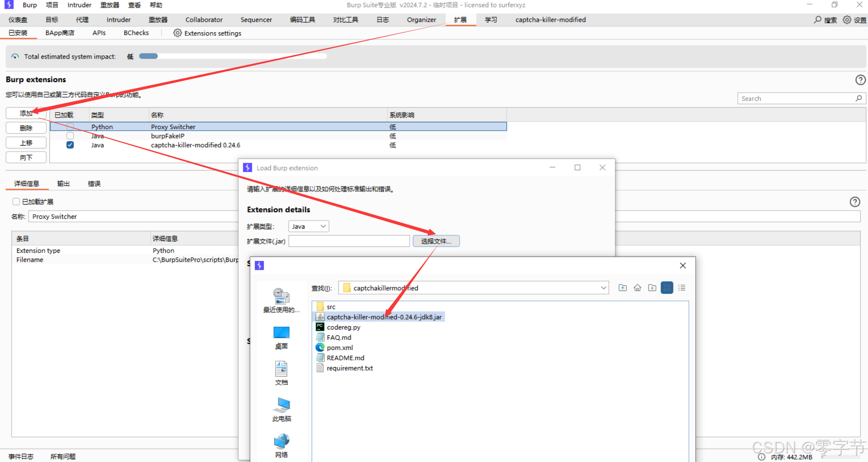Viewport: 868px width, 462px height.
Task: Sort extensions by 系统影响 column header
Action: (447, 115)
